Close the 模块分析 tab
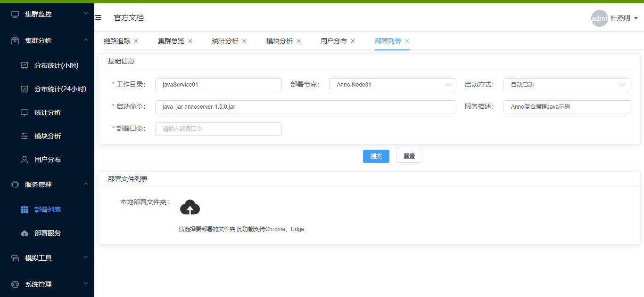644x297 pixels. click(298, 41)
